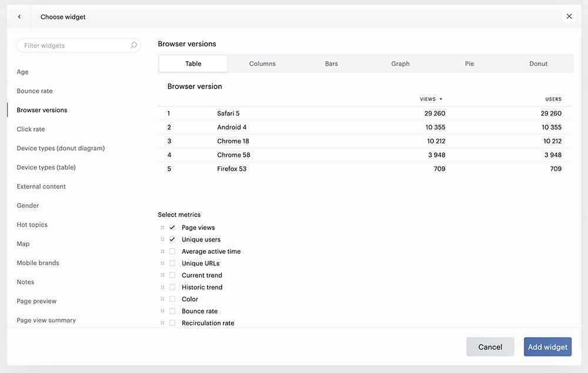Switch to the Donut view tab
The height and width of the screenshot is (373, 588).
538,63
